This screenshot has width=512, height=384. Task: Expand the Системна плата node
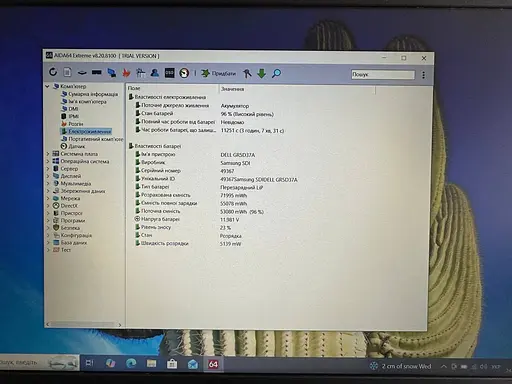(47, 154)
